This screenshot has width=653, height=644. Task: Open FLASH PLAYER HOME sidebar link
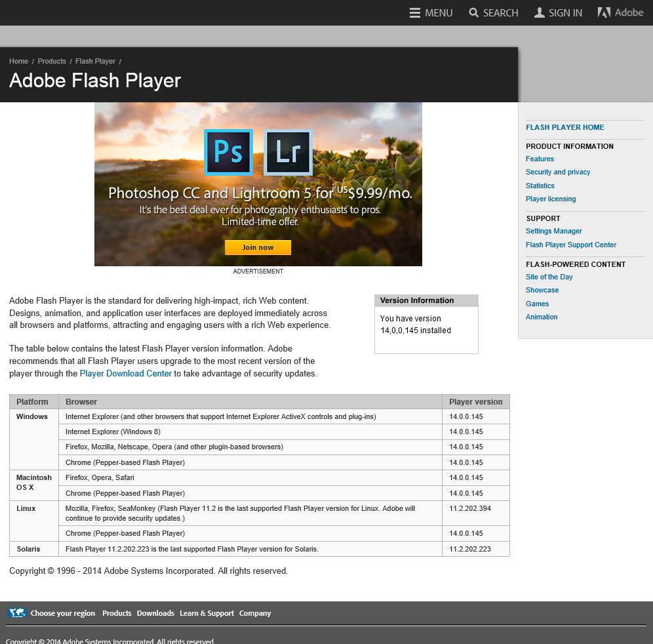[564, 127]
